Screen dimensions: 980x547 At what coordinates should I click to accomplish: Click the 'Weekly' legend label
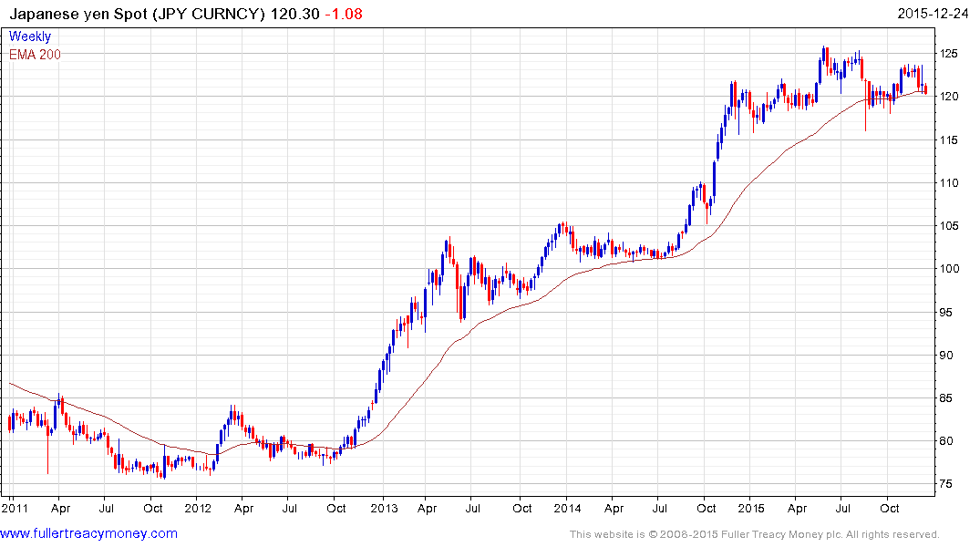(x=29, y=36)
